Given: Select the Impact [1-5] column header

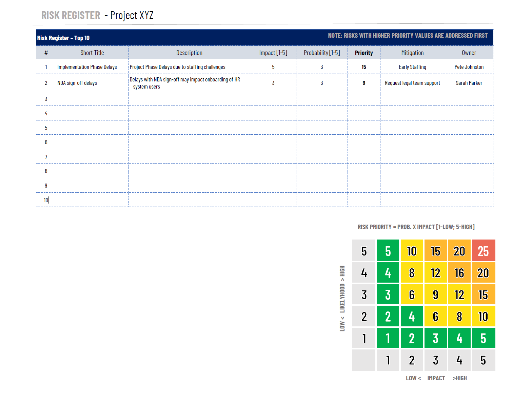Looking at the screenshot, I should [x=273, y=53].
